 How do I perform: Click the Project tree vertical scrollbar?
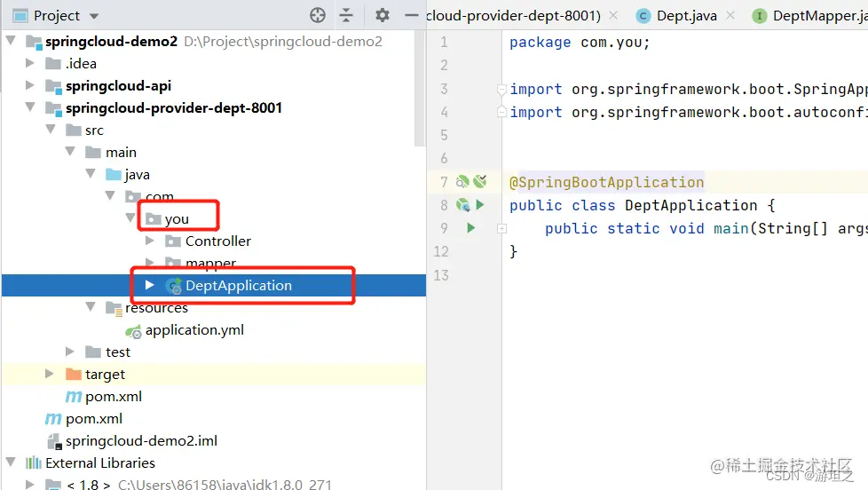421,89
